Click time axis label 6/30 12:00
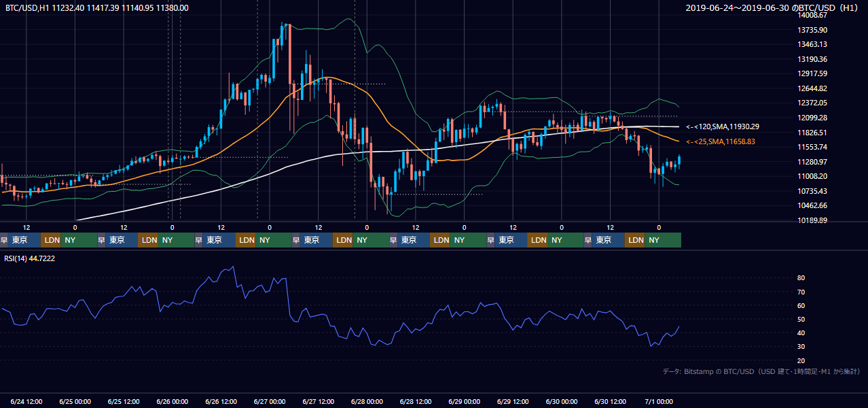 (x=610, y=401)
